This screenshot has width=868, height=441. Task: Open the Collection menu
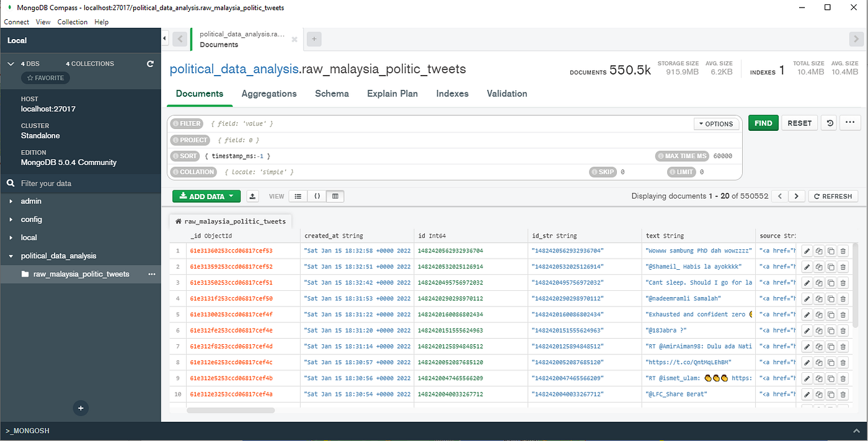point(73,22)
